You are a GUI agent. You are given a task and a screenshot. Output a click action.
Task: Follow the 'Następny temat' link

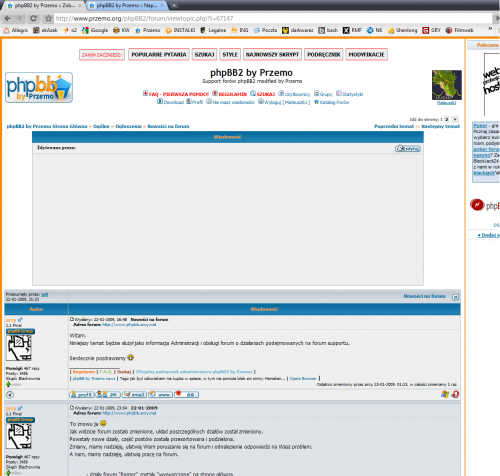(x=440, y=126)
